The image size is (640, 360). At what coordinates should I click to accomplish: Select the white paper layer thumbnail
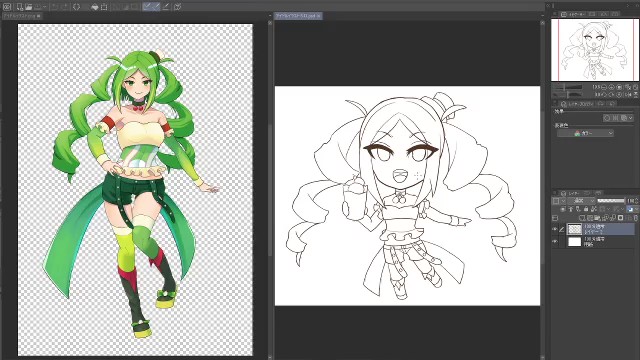575,242
